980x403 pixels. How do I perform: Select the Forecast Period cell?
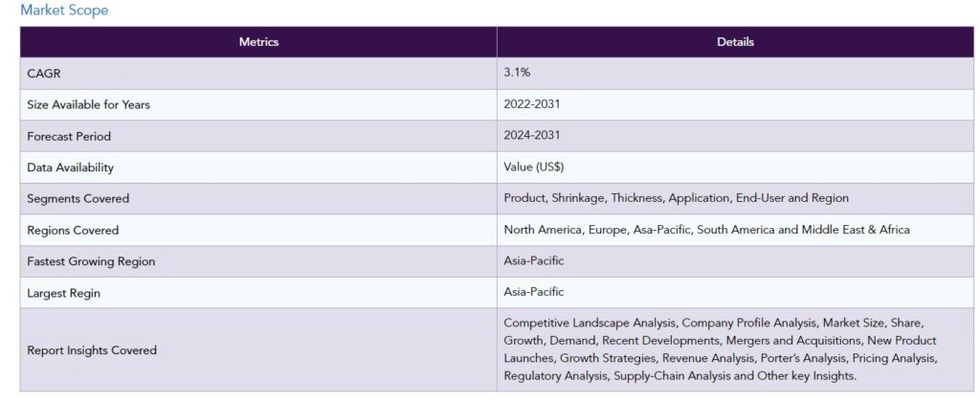(x=258, y=136)
